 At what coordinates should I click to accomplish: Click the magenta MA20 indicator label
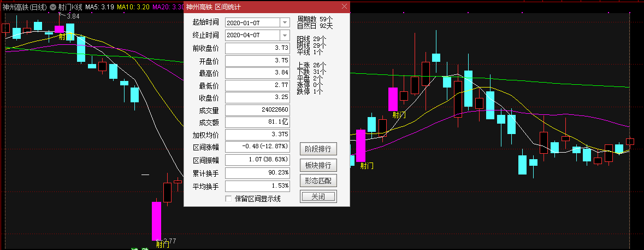(168, 7)
